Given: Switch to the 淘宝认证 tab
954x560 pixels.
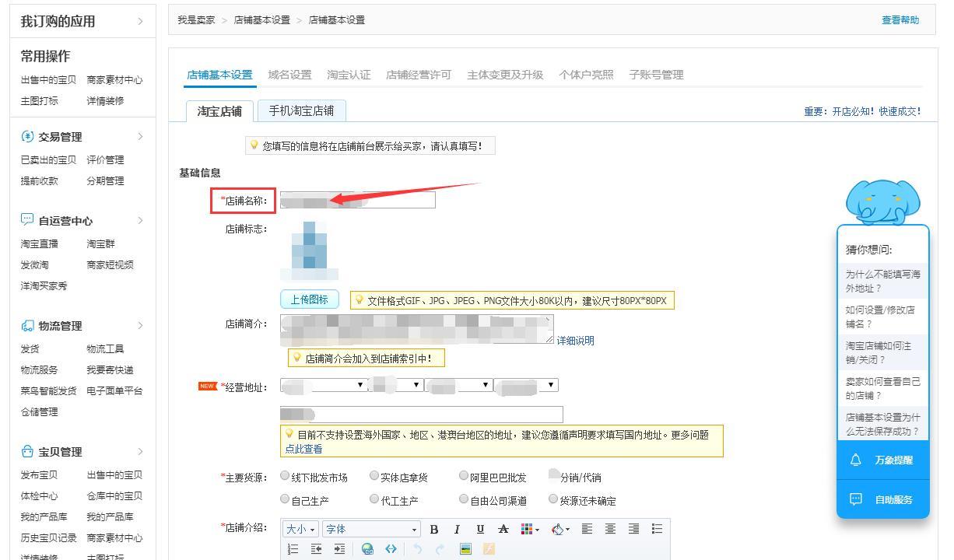Looking at the screenshot, I should click(x=349, y=75).
